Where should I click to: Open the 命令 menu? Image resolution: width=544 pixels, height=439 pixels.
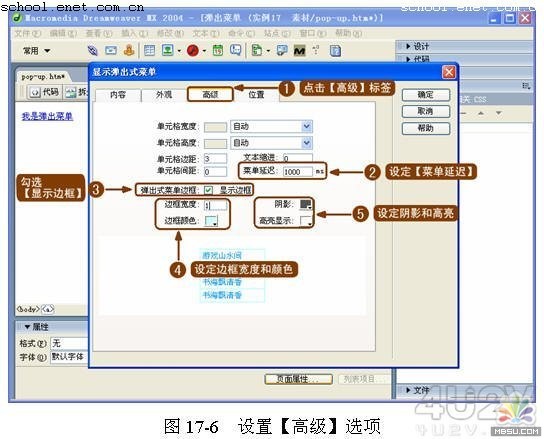tap(241, 33)
